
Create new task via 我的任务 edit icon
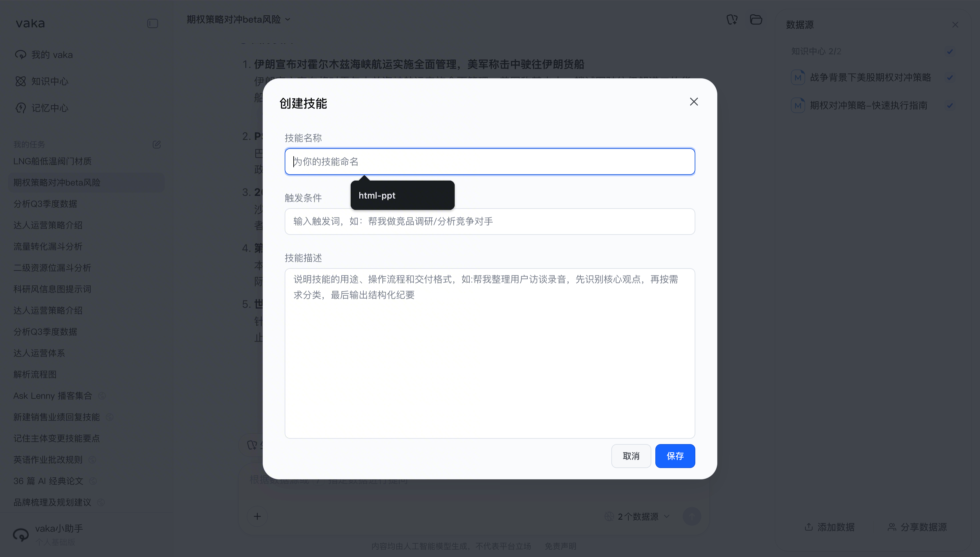click(157, 145)
